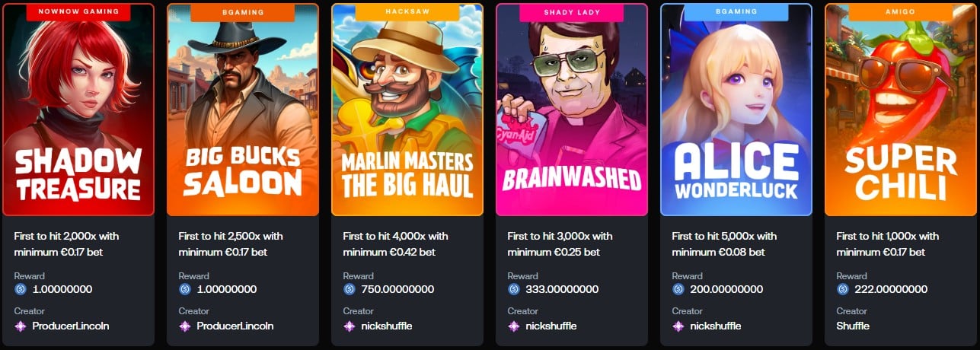Viewport: 980px width, 350px height.
Task: Open creator Shuffle on Super Chili card
Action: [x=853, y=326]
